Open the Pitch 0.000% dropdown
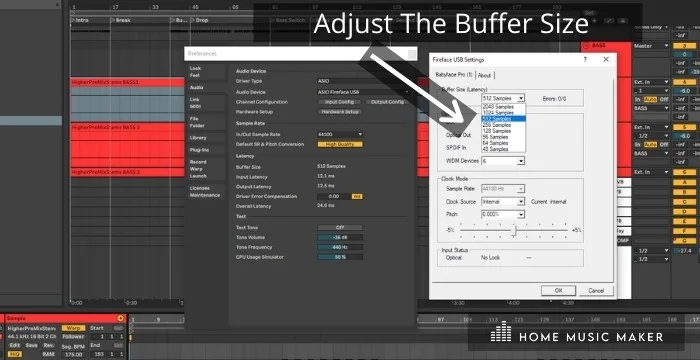This screenshot has width=700, height=360. (x=503, y=215)
